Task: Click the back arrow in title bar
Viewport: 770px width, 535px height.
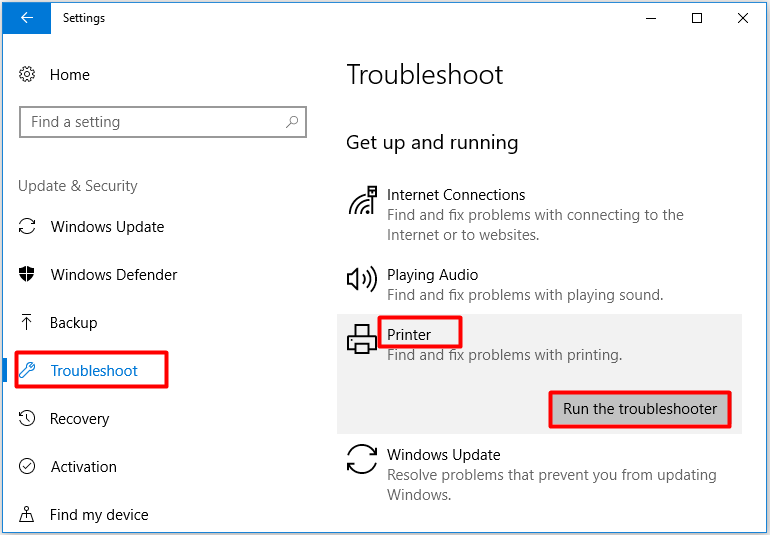Action: (27, 18)
